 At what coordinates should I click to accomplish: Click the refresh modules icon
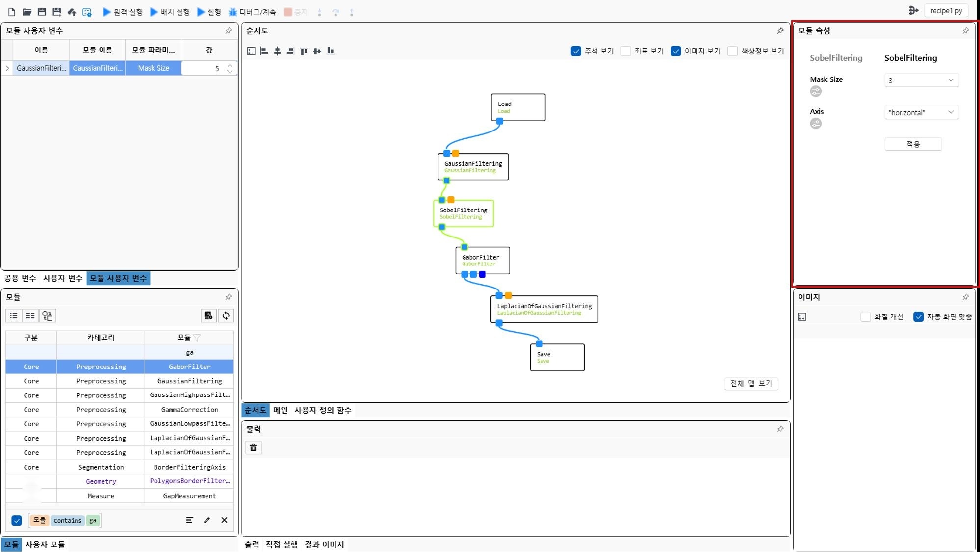[x=226, y=315]
